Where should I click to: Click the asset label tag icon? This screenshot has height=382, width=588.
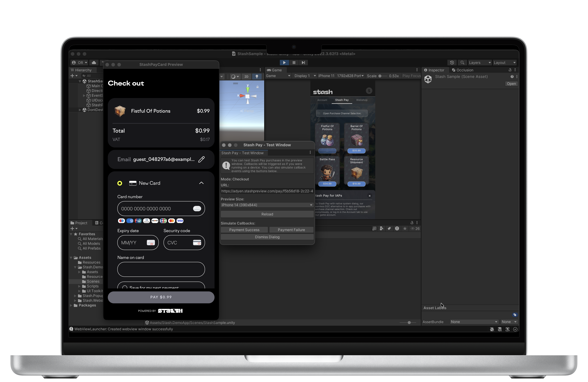[515, 315]
